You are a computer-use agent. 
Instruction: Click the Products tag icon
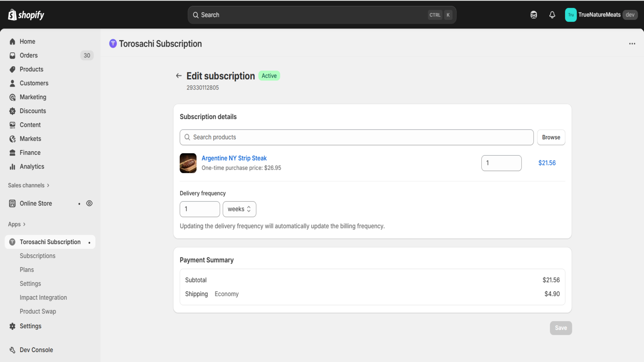coord(12,69)
